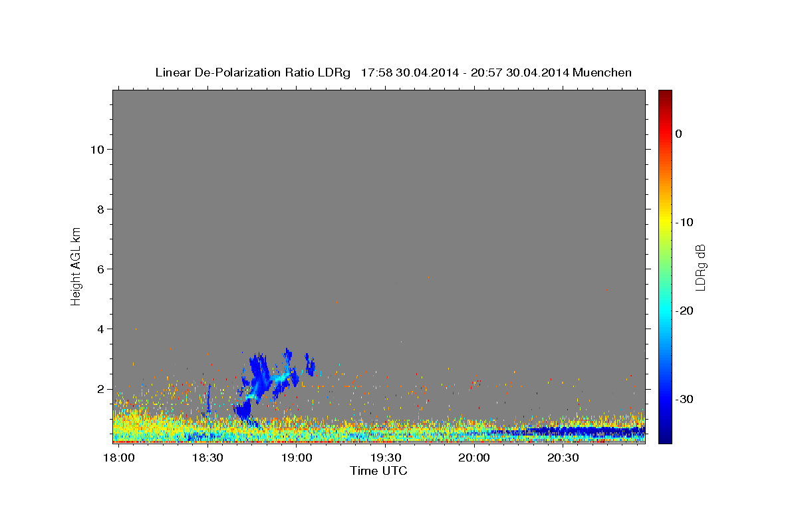Click the dark blue low-level band after 20:30

point(585,432)
